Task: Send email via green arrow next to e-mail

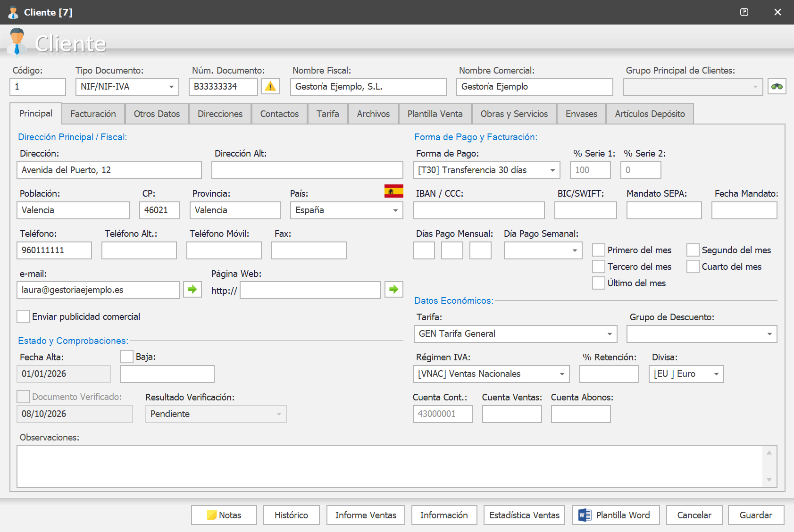Action: pos(192,289)
